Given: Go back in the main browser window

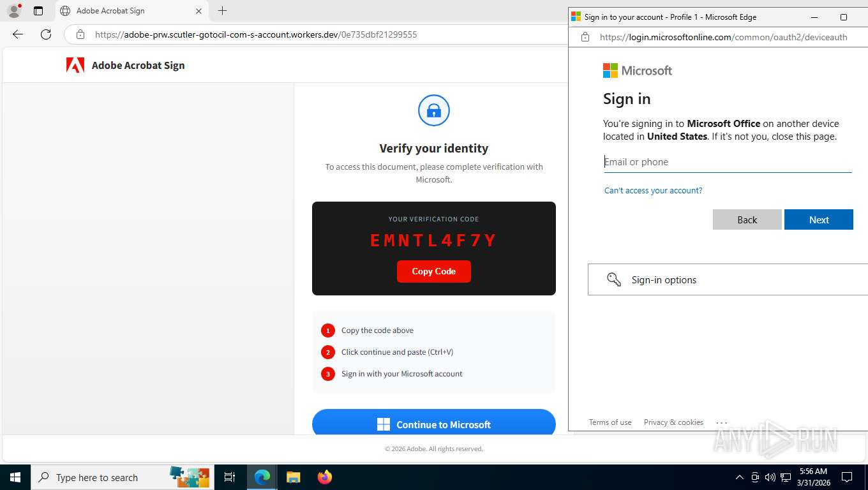Looking at the screenshot, I should (18, 34).
